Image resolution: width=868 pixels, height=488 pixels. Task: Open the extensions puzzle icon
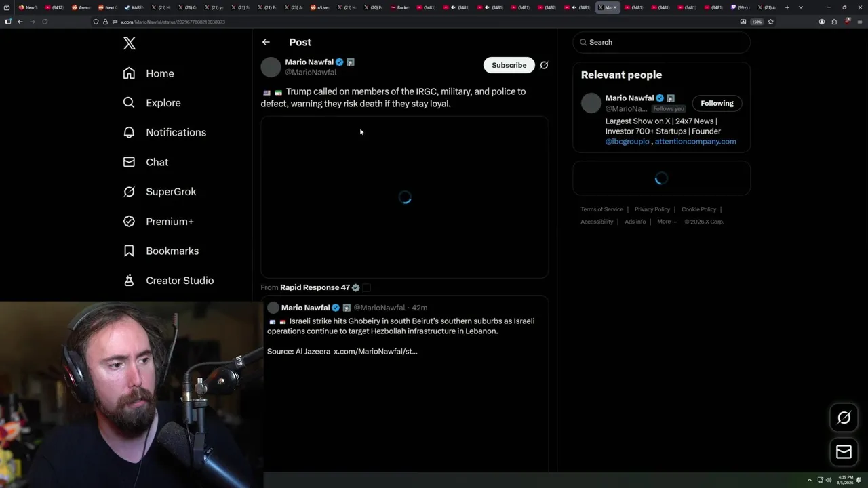[x=834, y=22]
